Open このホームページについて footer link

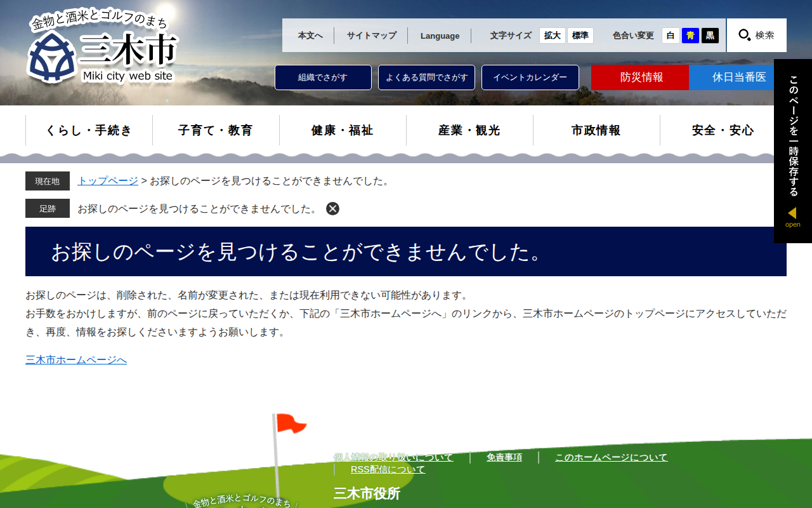tap(612, 457)
